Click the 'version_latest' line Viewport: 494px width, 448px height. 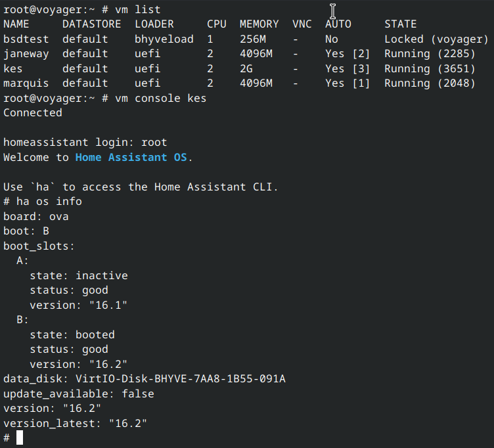click(x=76, y=424)
